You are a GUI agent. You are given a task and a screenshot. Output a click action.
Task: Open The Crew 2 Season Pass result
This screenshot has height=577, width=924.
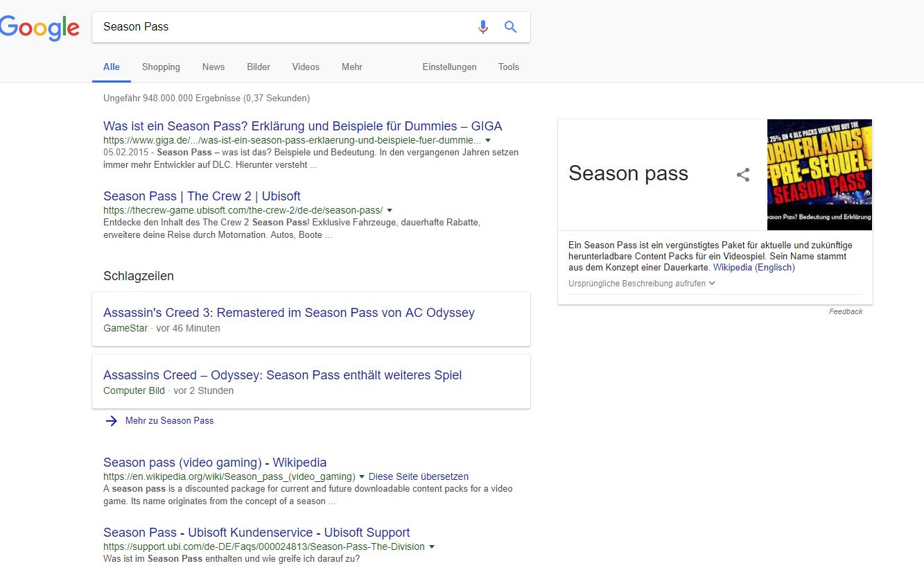coord(202,196)
